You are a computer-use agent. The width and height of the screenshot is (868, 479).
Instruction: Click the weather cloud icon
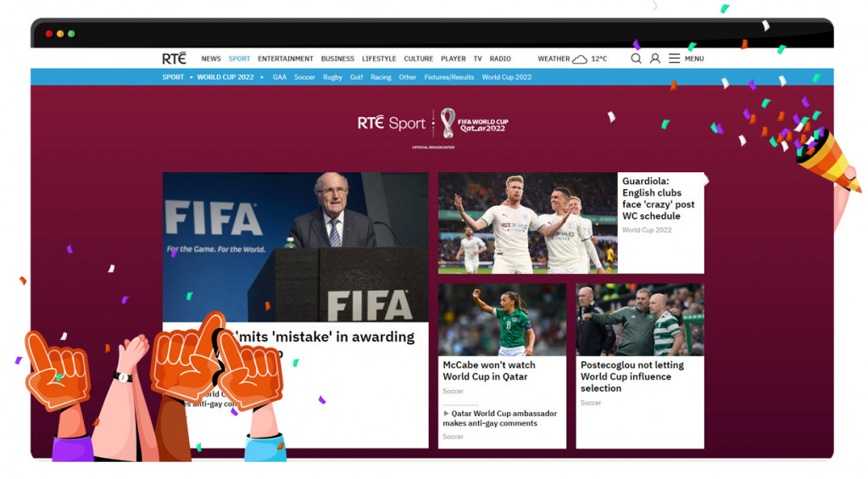click(x=580, y=58)
